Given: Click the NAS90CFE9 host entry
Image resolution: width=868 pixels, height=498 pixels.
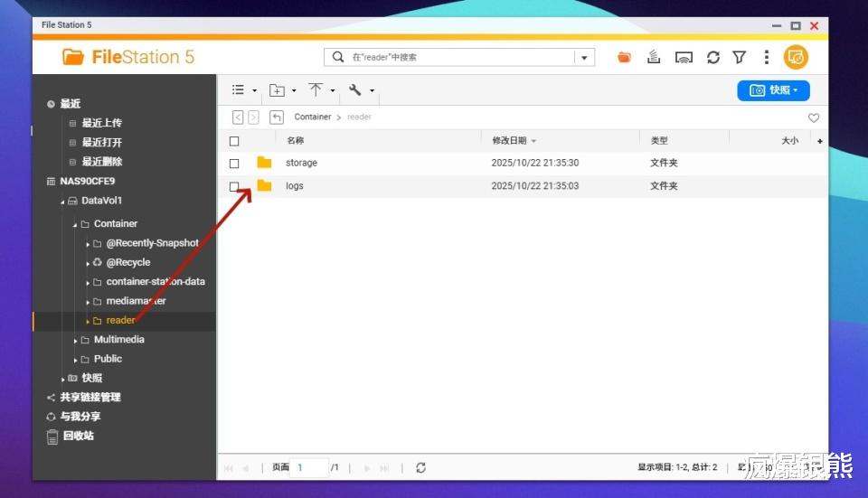Looking at the screenshot, I should click(88, 181).
